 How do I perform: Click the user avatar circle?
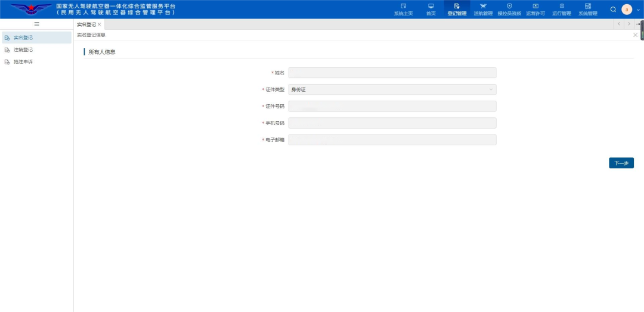pos(627,10)
